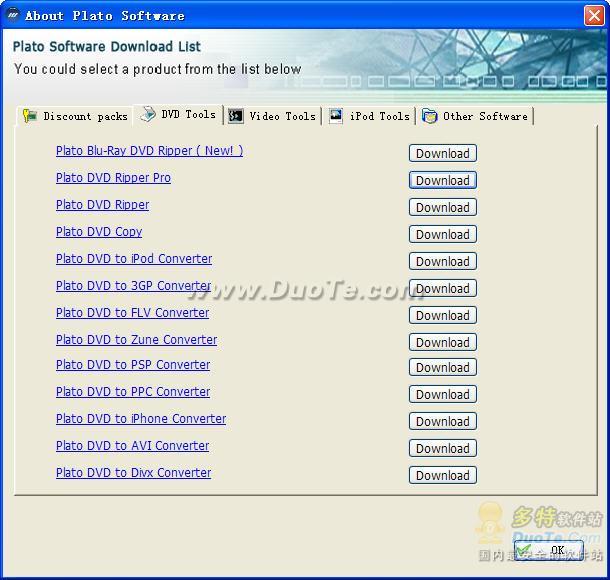Click the iPod Tools icon
This screenshot has width=610, height=580.
[x=335, y=116]
